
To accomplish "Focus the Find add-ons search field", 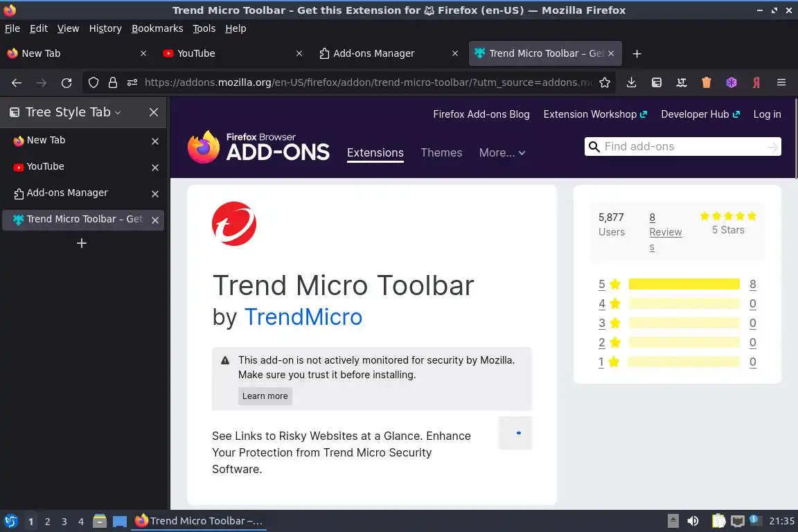I will (682, 147).
